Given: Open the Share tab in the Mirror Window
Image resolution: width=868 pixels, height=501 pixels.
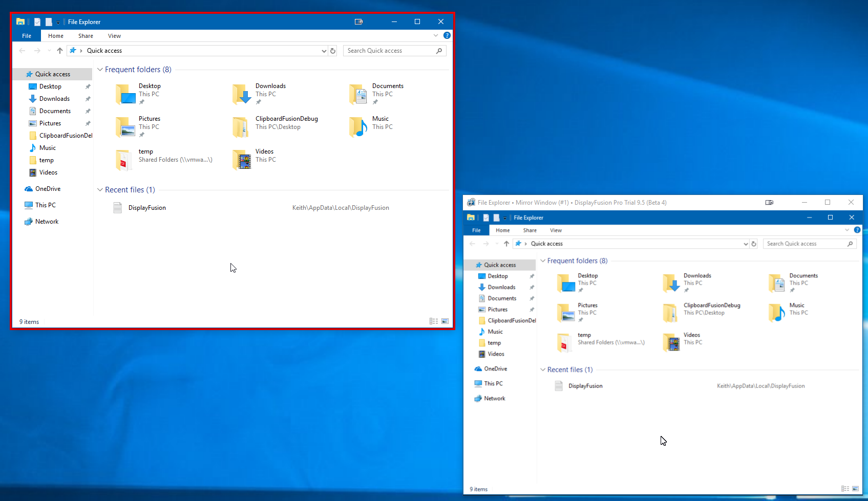Looking at the screenshot, I should point(530,230).
